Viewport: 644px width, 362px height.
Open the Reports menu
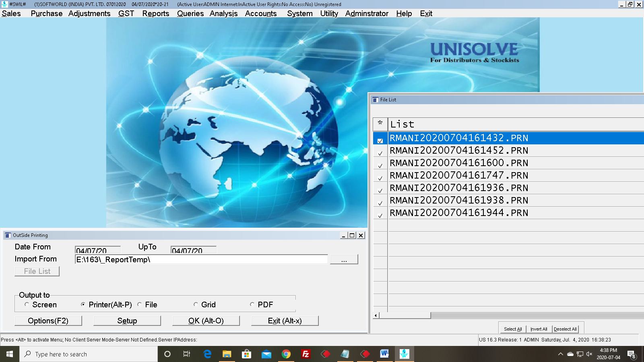tap(156, 13)
